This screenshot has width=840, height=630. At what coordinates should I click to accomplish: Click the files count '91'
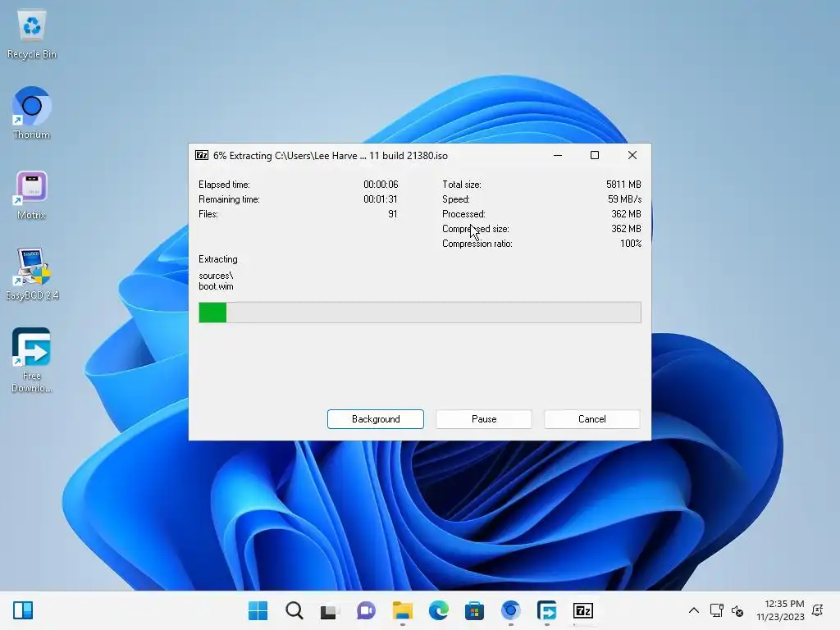tap(393, 214)
